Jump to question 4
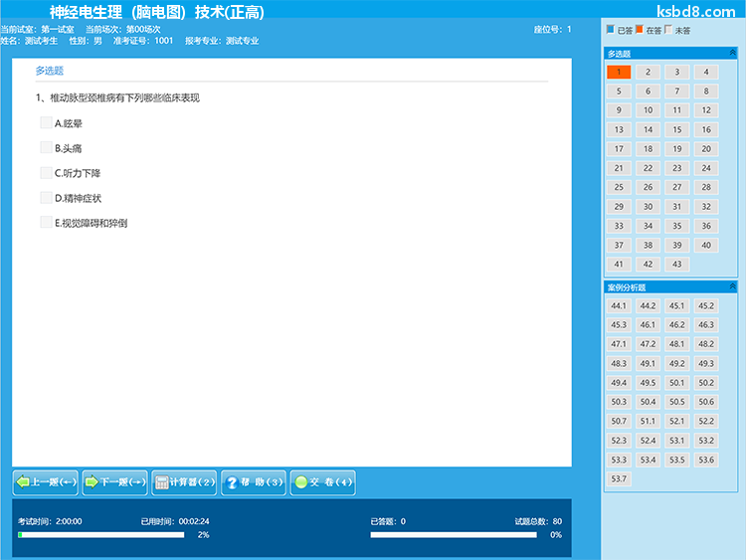The width and height of the screenshot is (746, 560). [706, 72]
